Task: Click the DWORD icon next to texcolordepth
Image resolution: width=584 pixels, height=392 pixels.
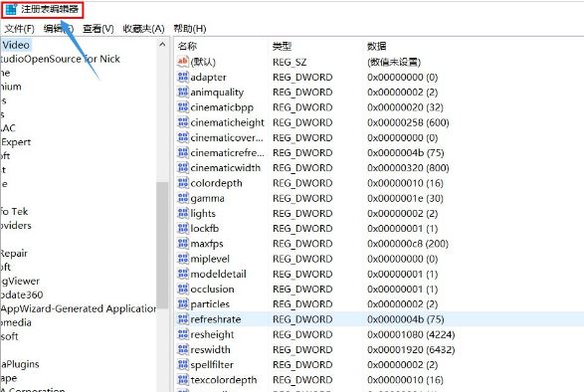Action: click(182, 380)
